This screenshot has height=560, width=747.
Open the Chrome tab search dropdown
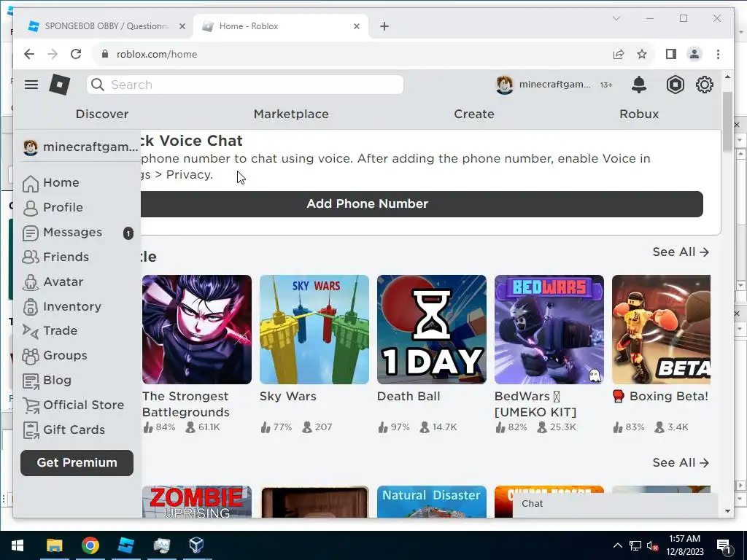tap(616, 18)
